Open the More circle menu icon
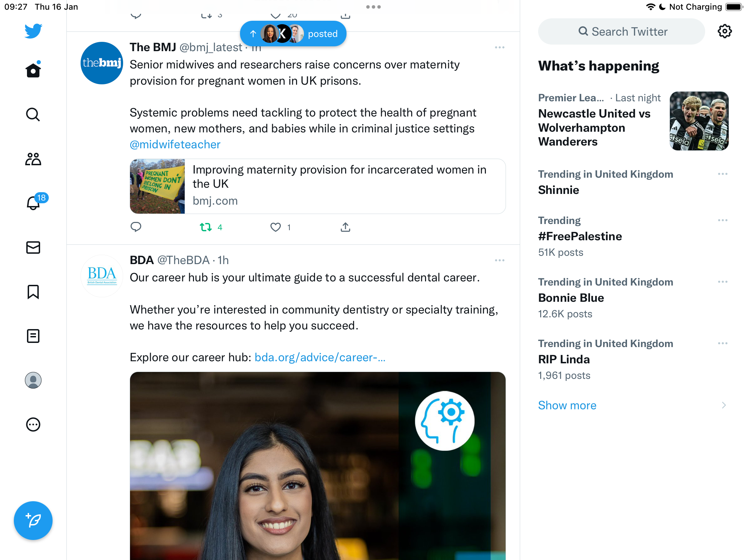Image resolution: width=747 pixels, height=560 pixels. 33,424
